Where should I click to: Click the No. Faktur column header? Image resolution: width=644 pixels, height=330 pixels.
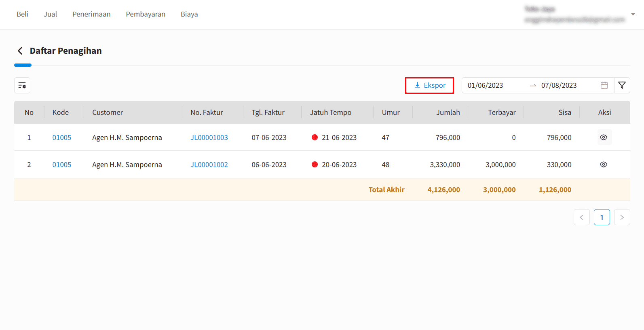[207, 112]
